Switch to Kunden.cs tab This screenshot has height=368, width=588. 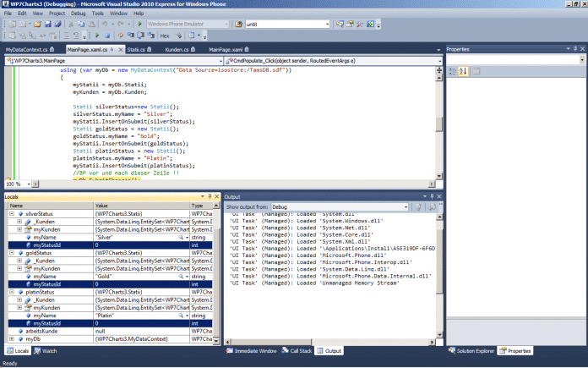(180, 50)
